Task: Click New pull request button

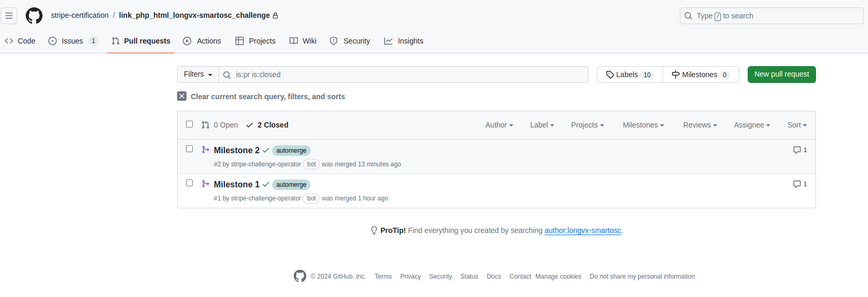Action: [782, 75]
